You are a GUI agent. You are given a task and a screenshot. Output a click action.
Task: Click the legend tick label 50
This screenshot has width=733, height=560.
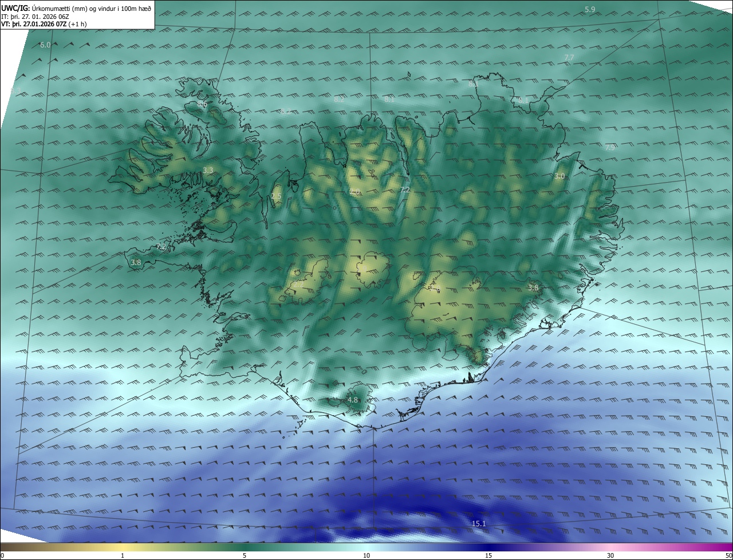(x=728, y=556)
